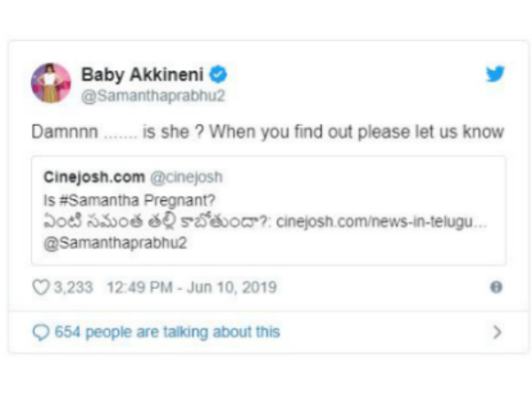Open Baby Akkineni's profile picture
The width and height of the screenshot is (532, 399).
51,82
